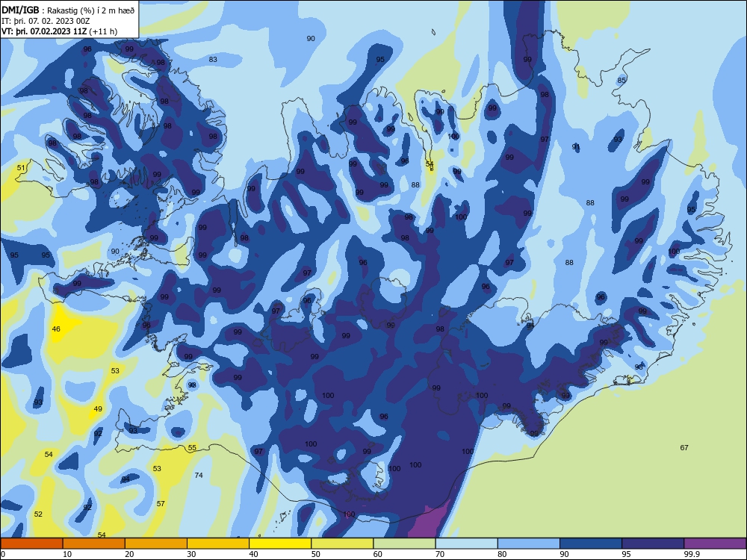Click the 30–40 legend color swatch

point(218,544)
